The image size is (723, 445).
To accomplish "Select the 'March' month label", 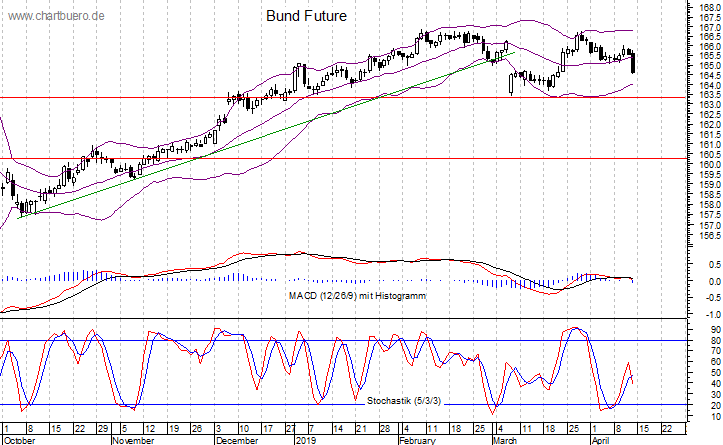I will point(505,440).
